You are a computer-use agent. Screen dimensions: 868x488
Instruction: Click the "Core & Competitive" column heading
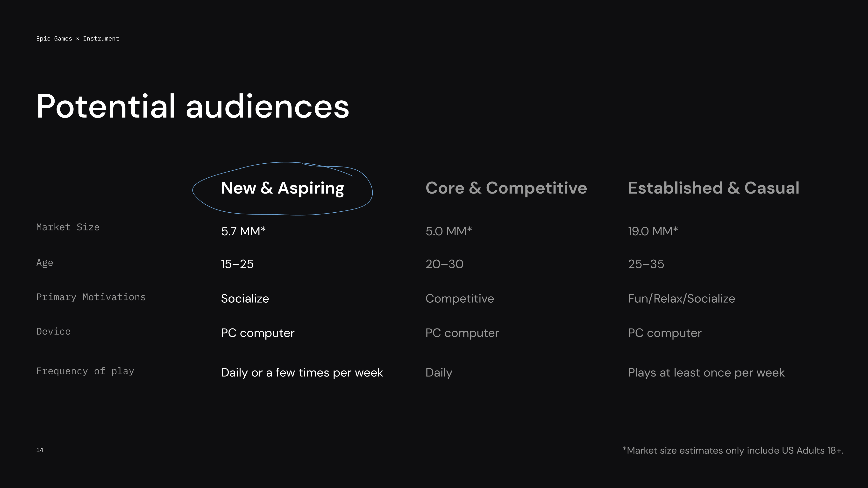click(506, 188)
